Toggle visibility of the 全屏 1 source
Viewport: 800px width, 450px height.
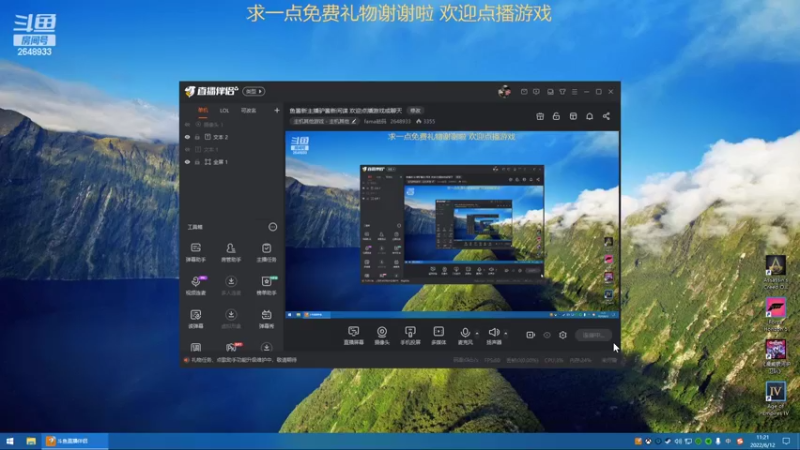pos(187,162)
